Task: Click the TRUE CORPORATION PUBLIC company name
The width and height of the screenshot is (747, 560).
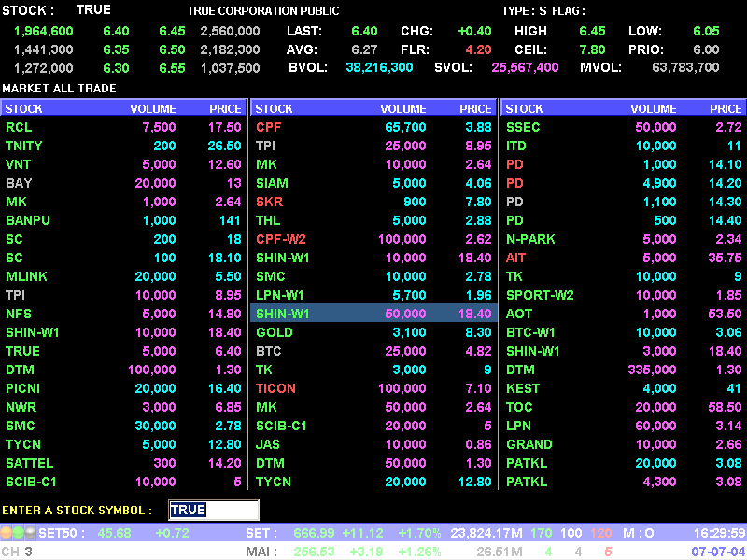Action: 263,11
